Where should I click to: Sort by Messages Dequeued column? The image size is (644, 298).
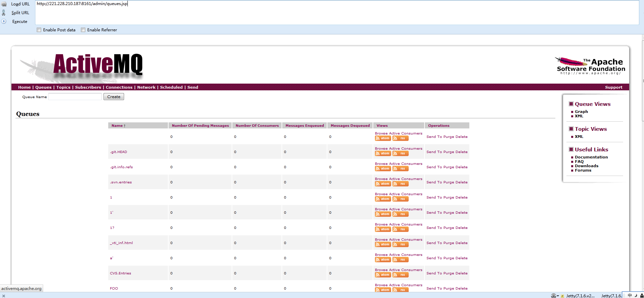(x=350, y=126)
